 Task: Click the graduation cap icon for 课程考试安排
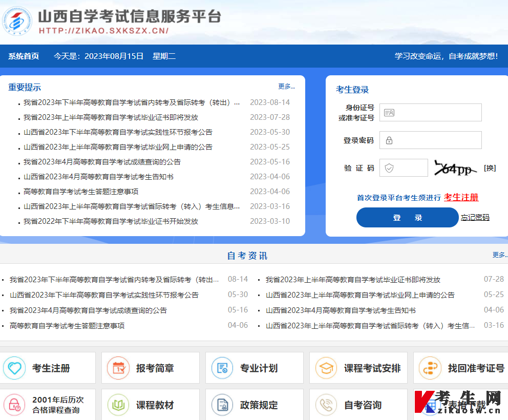click(326, 368)
